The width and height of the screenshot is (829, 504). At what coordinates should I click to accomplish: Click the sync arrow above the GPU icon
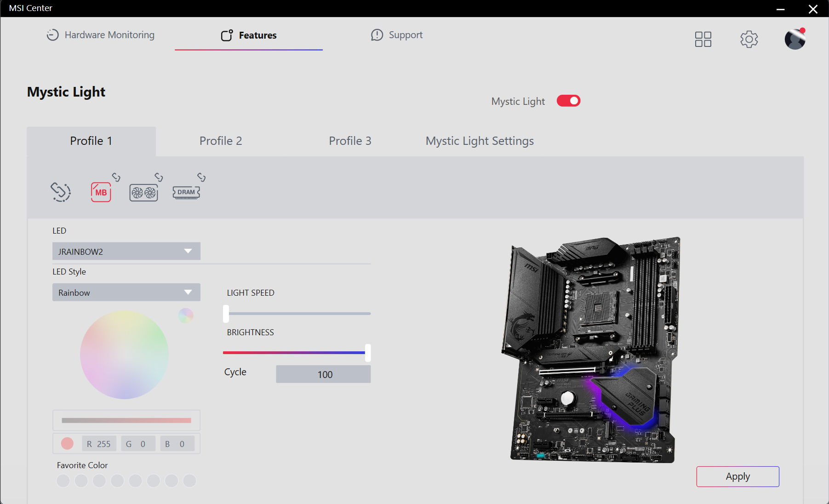[159, 177]
